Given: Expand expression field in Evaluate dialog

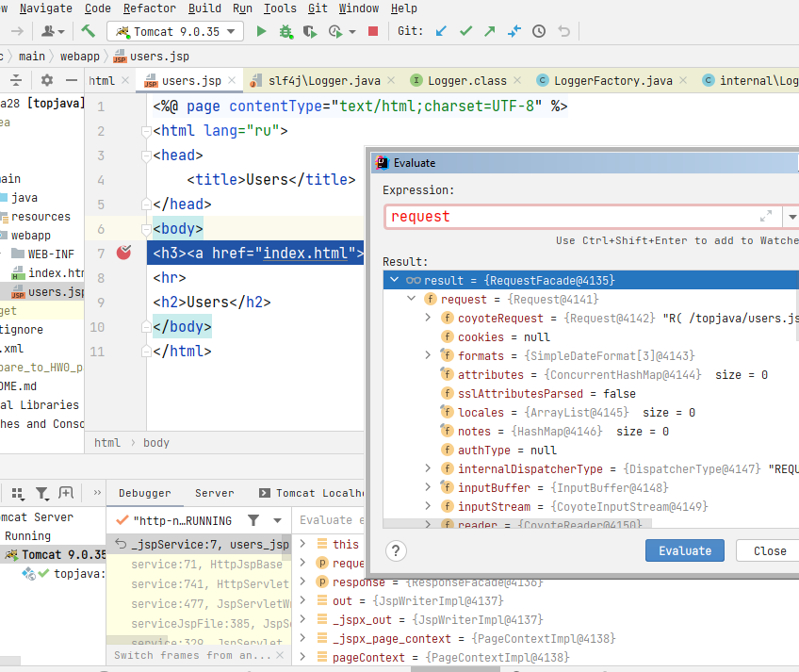Looking at the screenshot, I should pos(765,216).
